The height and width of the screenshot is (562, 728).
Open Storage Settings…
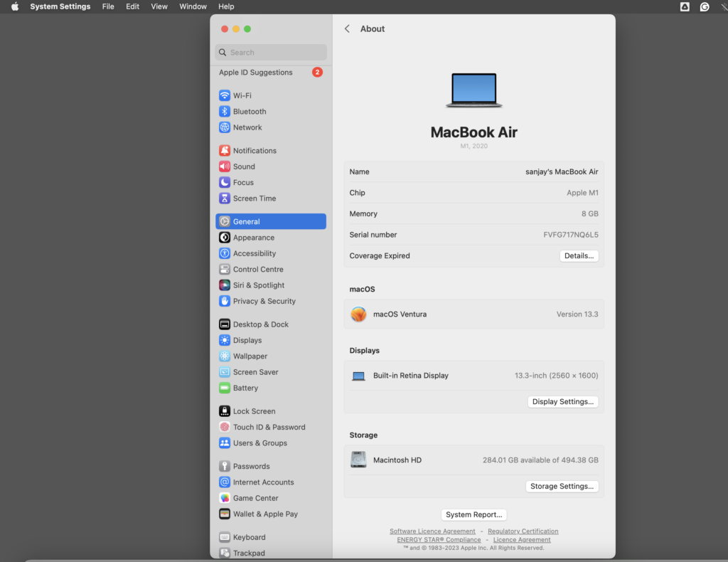[562, 487]
